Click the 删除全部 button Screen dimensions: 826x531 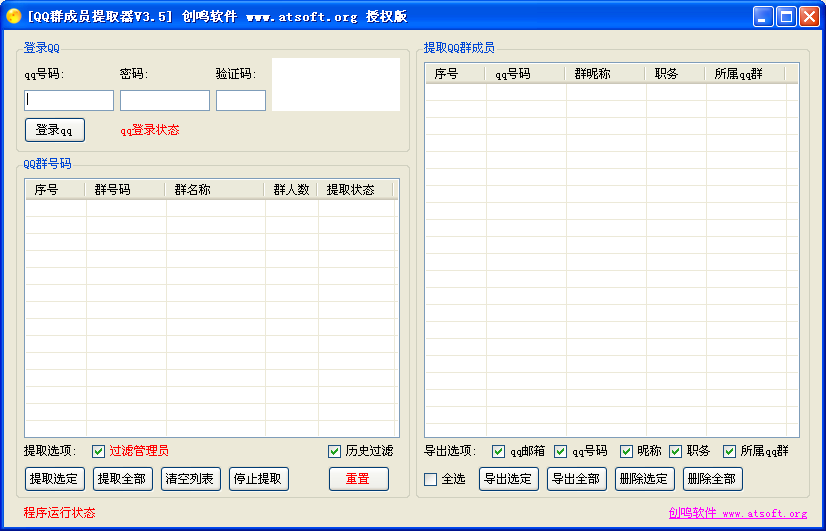[x=712, y=479]
